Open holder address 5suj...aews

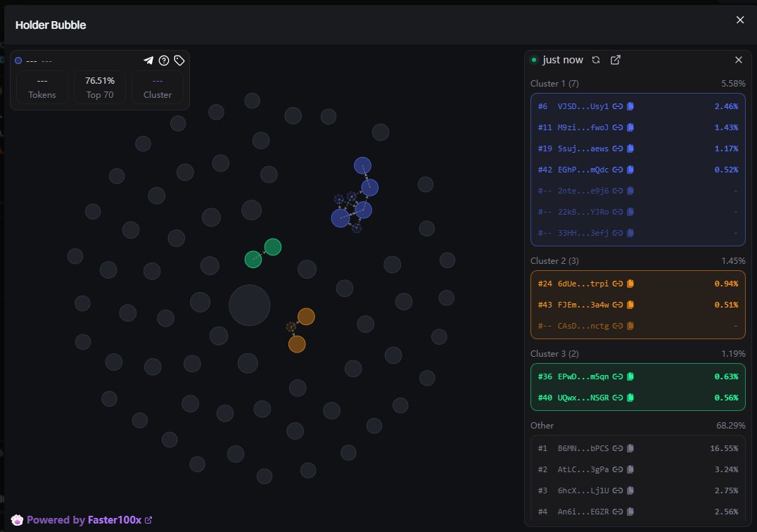click(x=583, y=149)
